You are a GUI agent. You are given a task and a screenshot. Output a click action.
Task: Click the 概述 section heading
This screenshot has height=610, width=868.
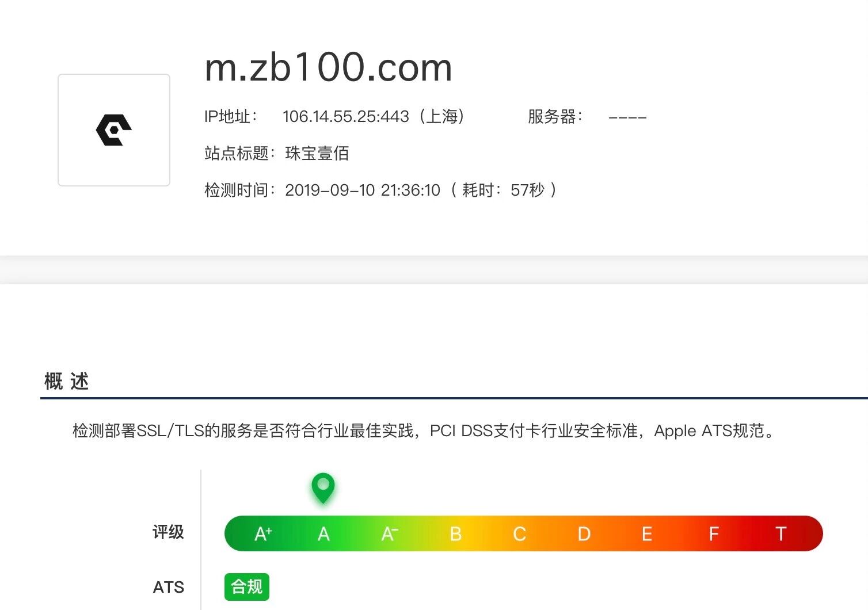[66, 381]
